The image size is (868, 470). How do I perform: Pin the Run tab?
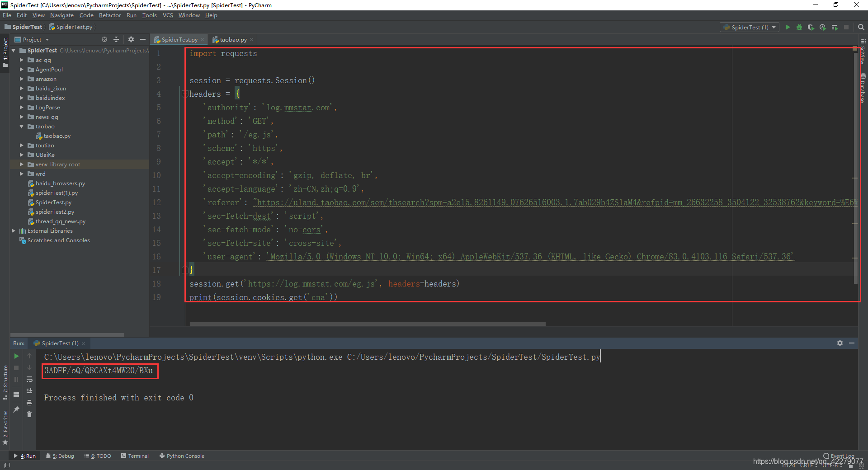(17, 409)
